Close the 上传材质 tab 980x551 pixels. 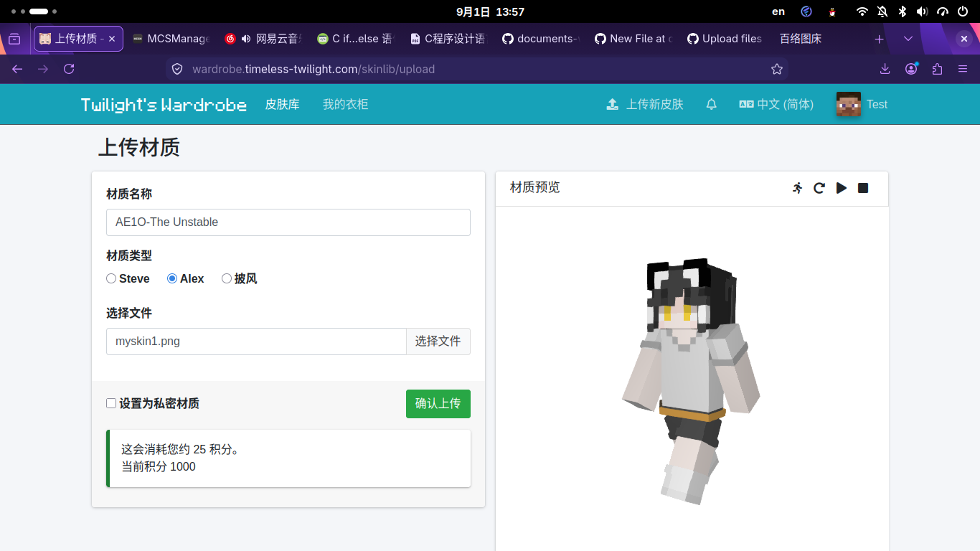click(112, 39)
